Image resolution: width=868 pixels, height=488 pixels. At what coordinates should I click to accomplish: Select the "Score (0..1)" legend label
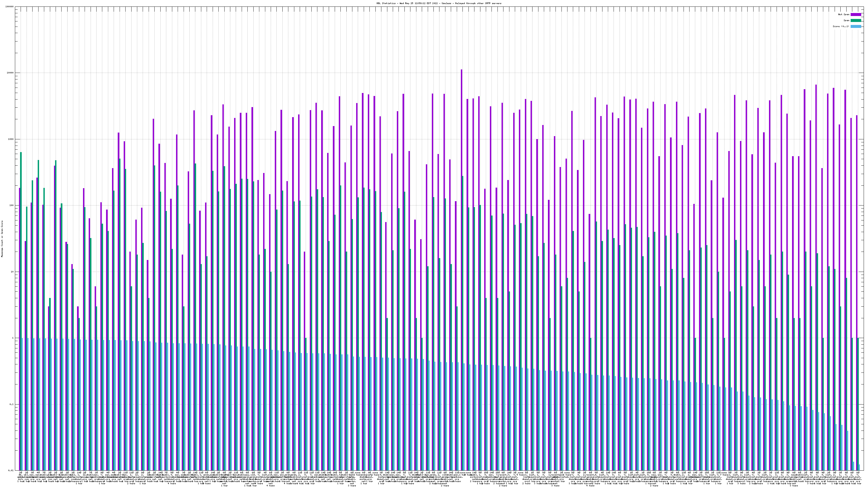(841, 26)
